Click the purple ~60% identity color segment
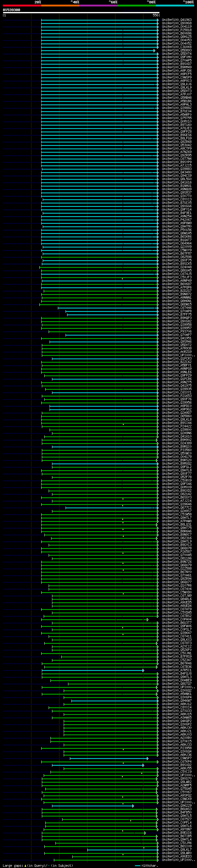This screenshot has height=868, width=197. [x=99, y=6]
